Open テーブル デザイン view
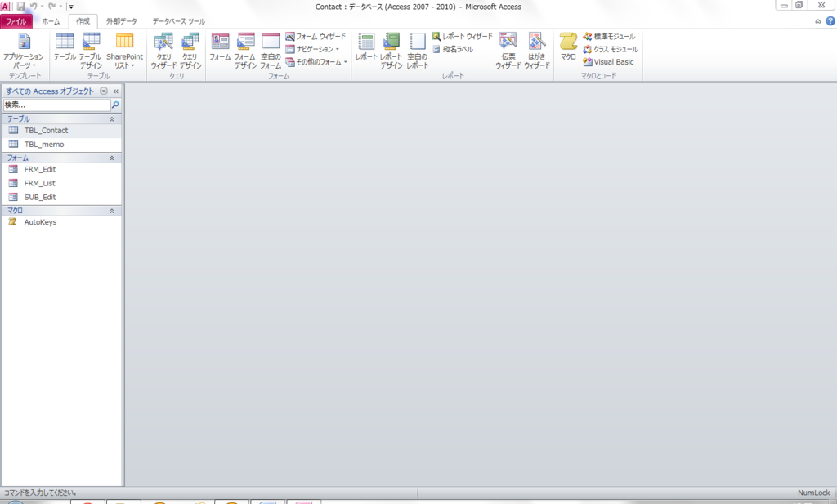837x504 pixels. pos(91,51)
